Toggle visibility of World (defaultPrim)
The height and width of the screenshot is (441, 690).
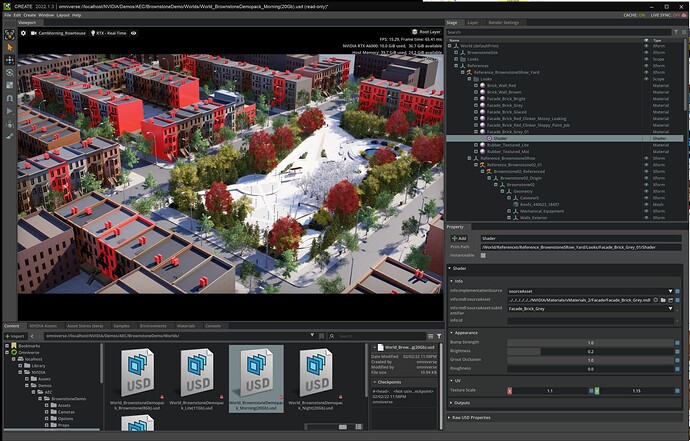pos(646,46)
